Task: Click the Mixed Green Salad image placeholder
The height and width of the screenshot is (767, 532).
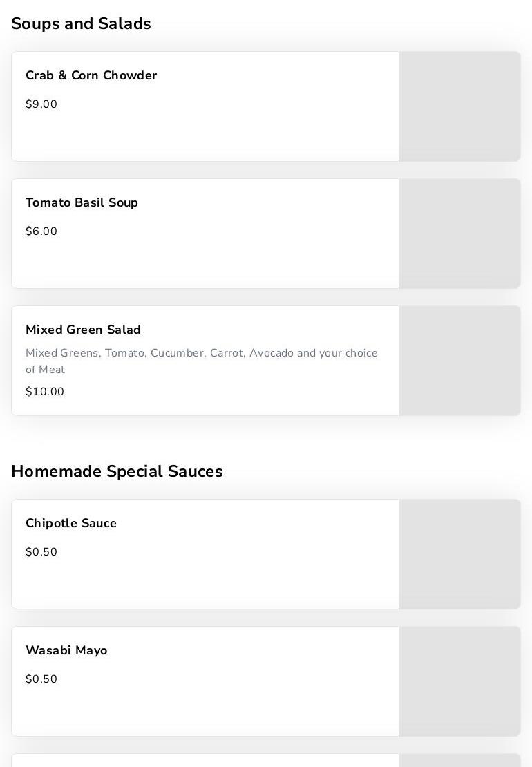Action: click(459, 361)
